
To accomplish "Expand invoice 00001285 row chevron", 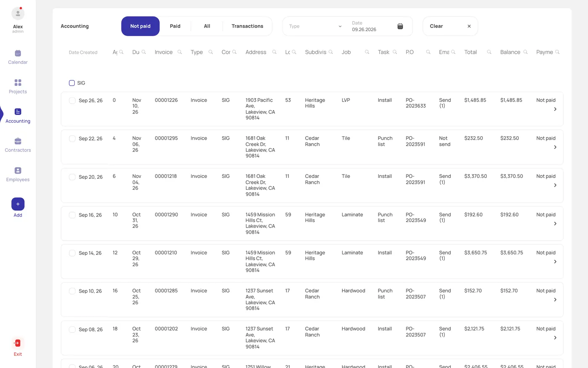I will pos(555,300).
